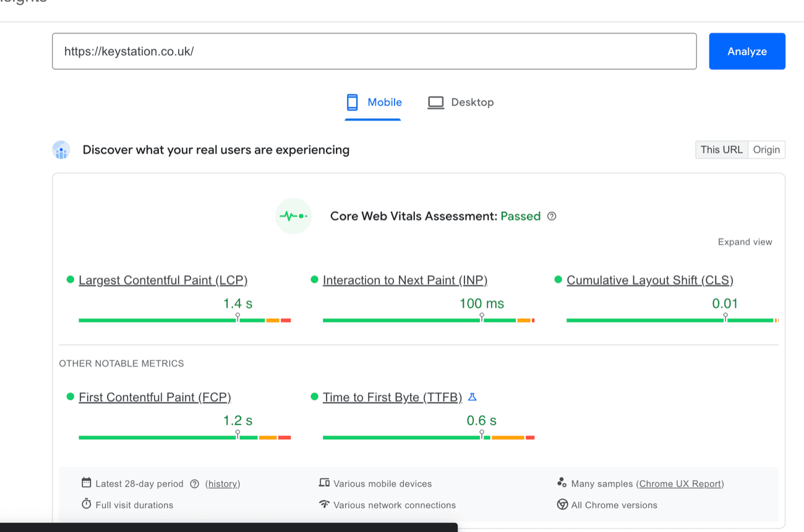Click the Core Web Vitals pulse icon
804x532 pixels.
tap(293, 216)
